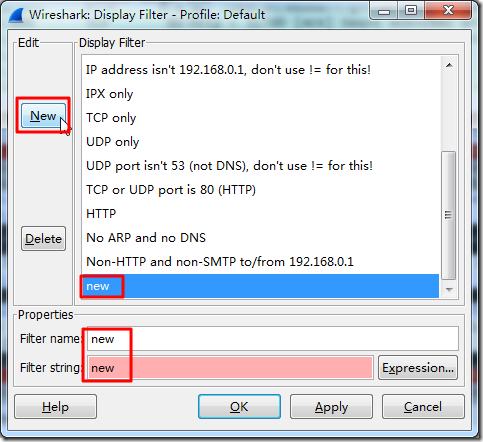Image resolution: width=483 pixels, height=442 pixels.
Task: Select the "HTTP" filter entry
Action: coord(260,214)
